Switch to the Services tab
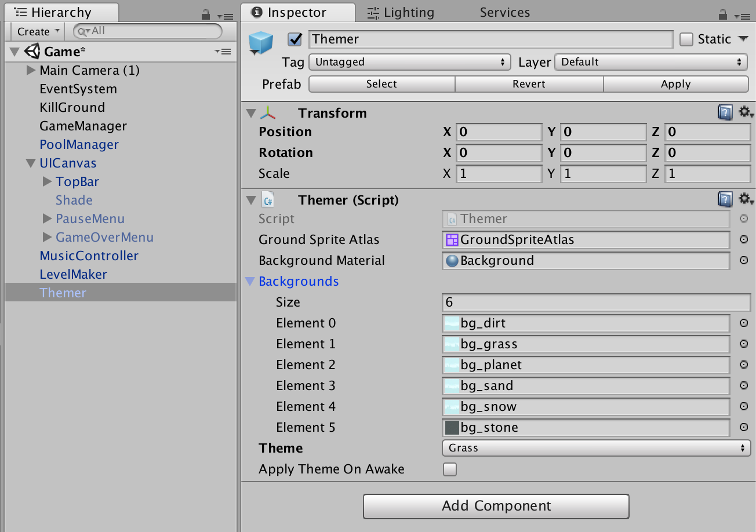This screenshot has height=532, width=756. (504, 13)
